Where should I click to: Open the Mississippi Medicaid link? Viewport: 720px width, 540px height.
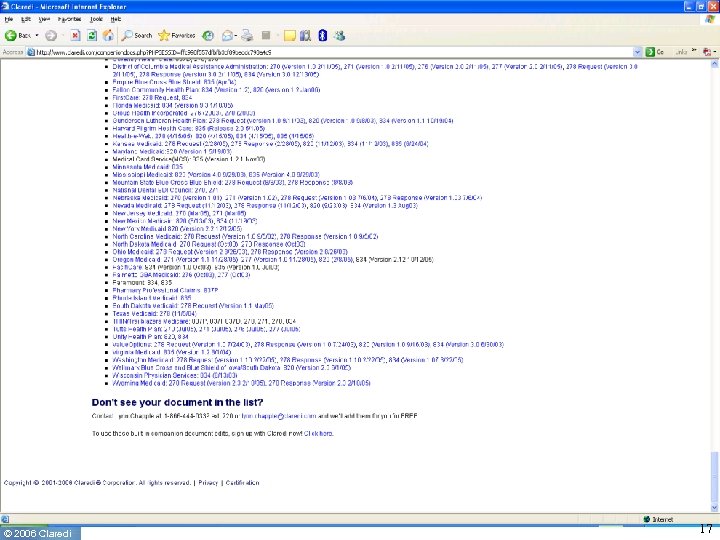pyautogui.click(x=216, y=174)
